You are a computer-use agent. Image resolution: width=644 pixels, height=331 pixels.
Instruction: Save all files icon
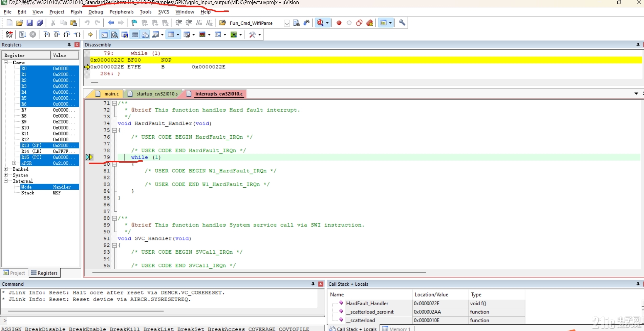click(x=40, y=23)
